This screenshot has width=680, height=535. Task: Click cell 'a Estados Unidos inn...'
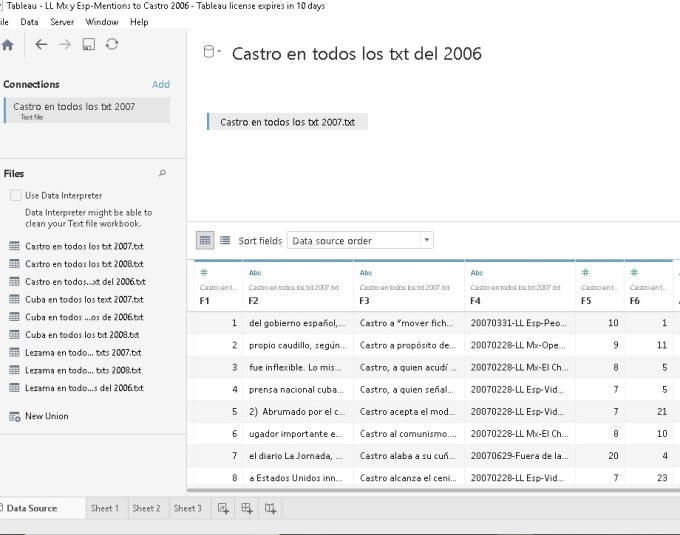[298, 478]
